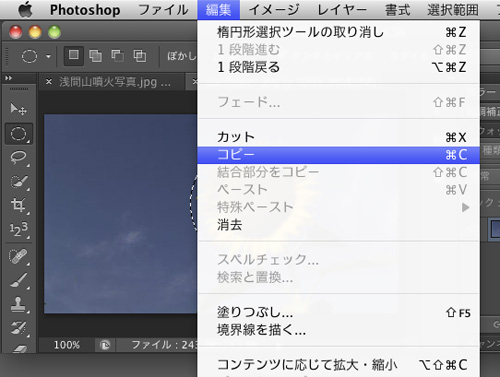Set Add to Selection mode
This screenshot has height=377, width=500.
[x=95, y=56]
